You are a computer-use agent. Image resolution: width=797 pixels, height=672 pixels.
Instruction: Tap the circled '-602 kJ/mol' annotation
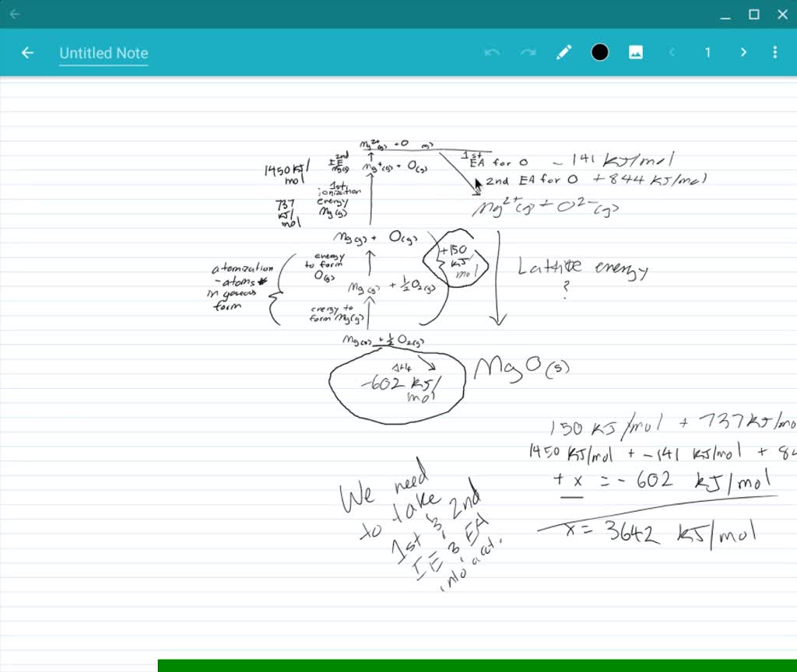(x=397, y=385)
